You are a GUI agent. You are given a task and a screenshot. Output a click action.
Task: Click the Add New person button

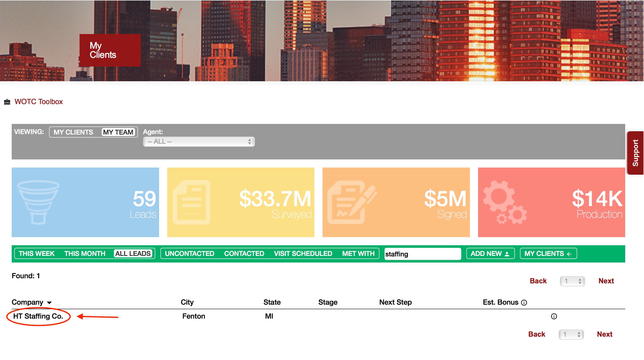tap(490, 254)
